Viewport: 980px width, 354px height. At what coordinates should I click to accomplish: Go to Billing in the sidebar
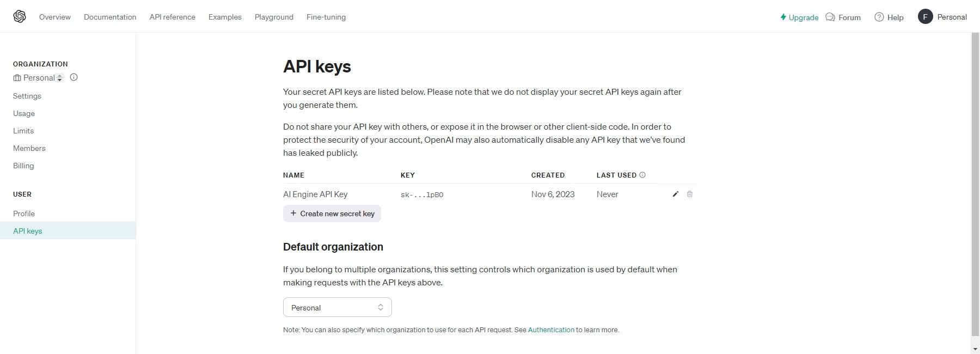tap(23, 166)
